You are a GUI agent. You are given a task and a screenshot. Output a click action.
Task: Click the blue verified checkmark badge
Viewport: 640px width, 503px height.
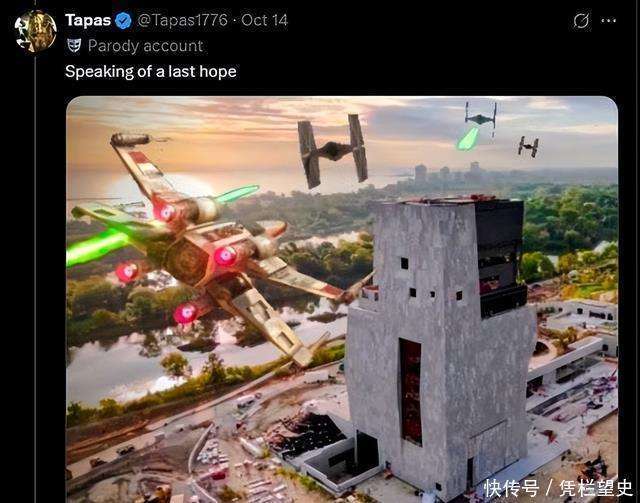(123, 20)
